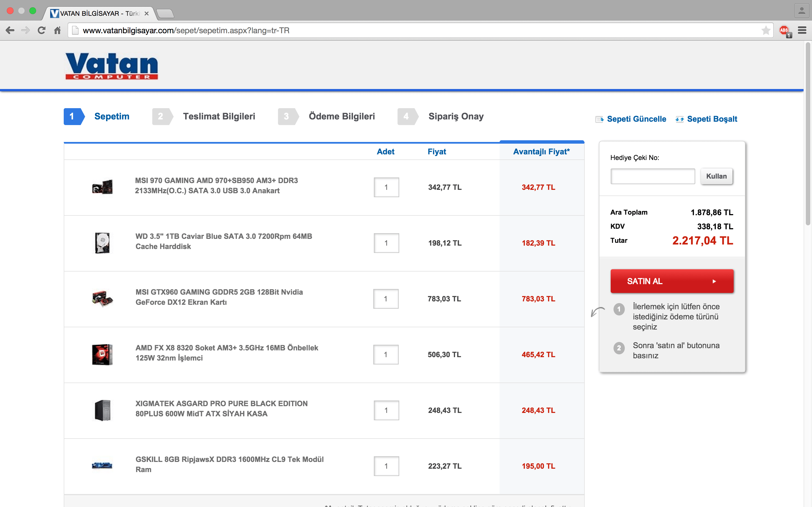Bookmark page with star icon

[765, 30]
